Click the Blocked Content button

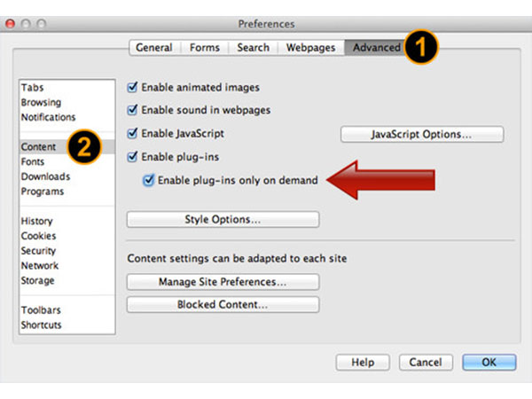pyautogui.click(x=223, y=304)
